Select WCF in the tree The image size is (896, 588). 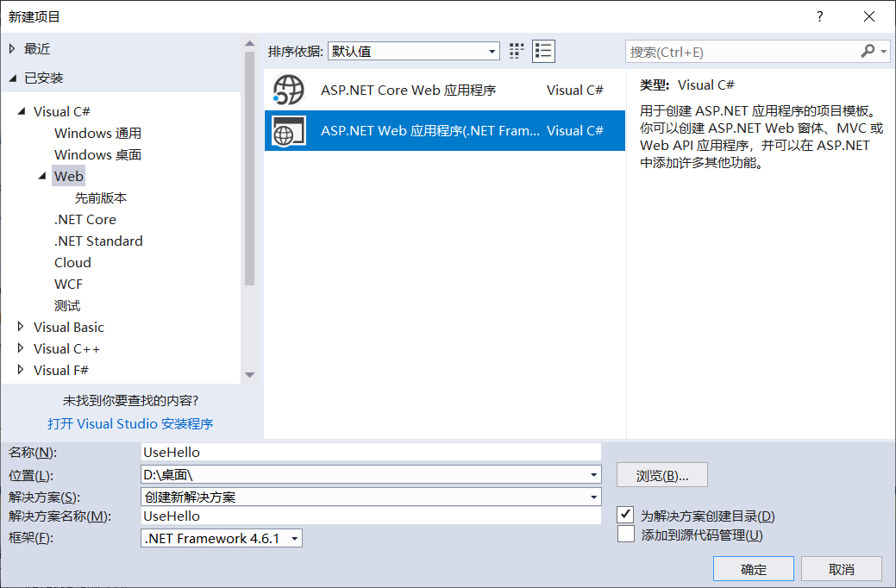pos(69,284)
